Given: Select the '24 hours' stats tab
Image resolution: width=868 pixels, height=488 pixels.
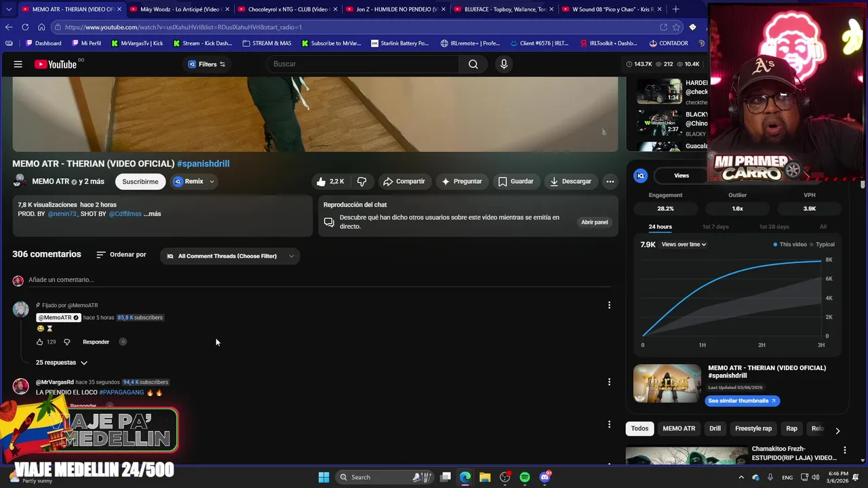Looking at the screenshot, I should [660, 227].
